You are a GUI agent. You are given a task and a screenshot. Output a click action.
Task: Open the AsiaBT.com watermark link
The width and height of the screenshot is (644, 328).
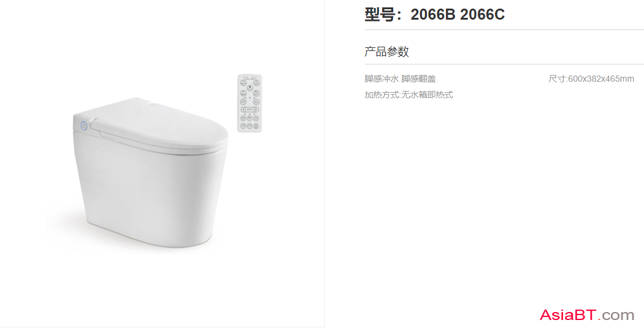[586, 315]
